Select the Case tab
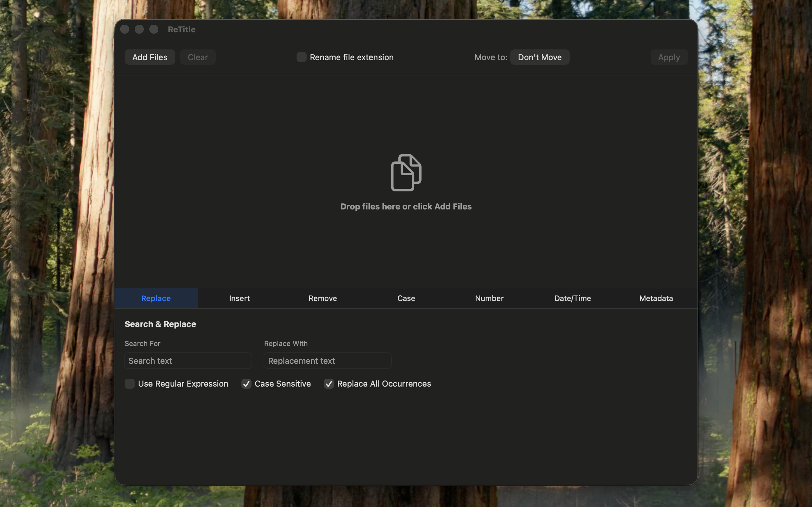The height and width of the screenshot is (507, 812). (x=406, y=298)
